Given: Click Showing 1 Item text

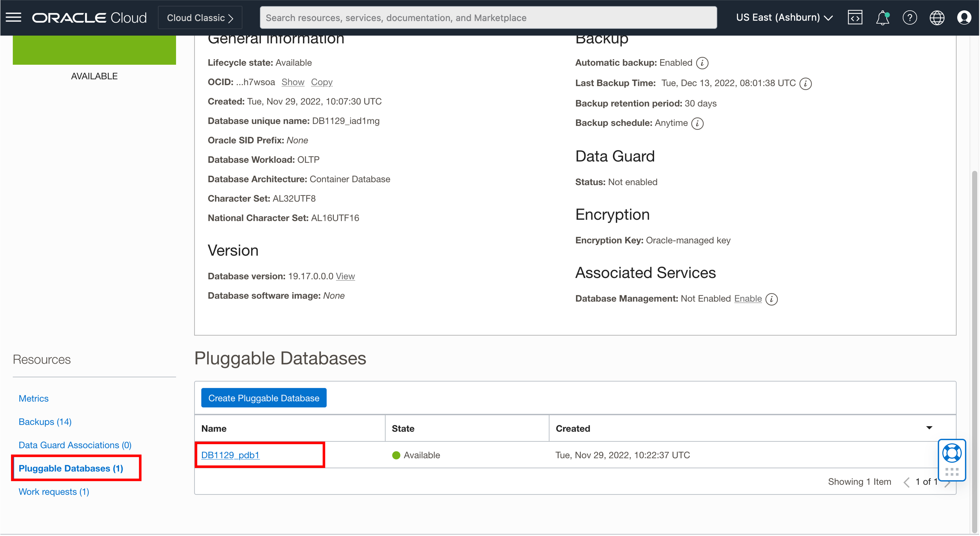Looking at the screenshot, I should (x=859, y=482).
